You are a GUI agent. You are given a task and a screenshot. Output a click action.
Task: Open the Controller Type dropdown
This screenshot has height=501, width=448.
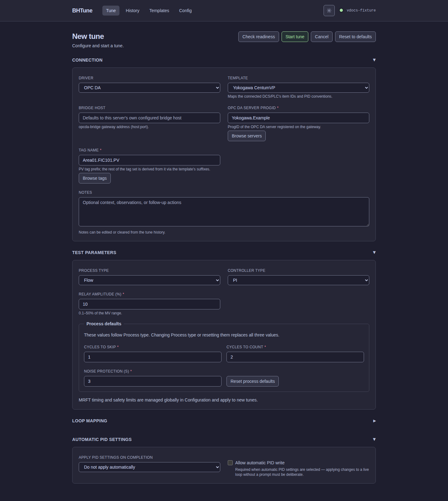298,280
